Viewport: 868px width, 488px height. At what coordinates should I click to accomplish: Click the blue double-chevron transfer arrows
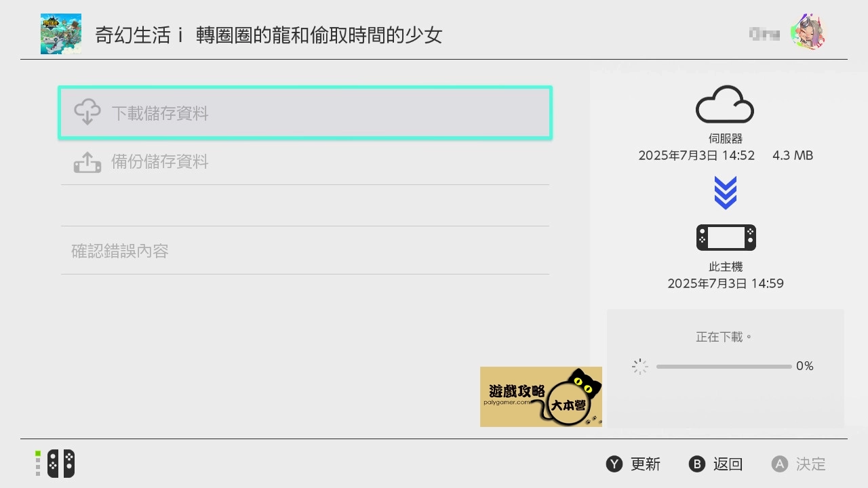726,192
